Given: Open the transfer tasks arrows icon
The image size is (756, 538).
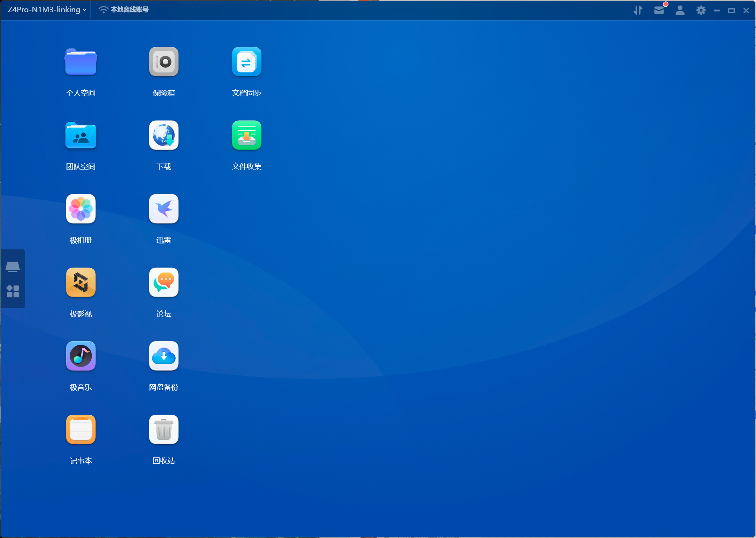Looking at the screenshot, I should pos(638,10).
